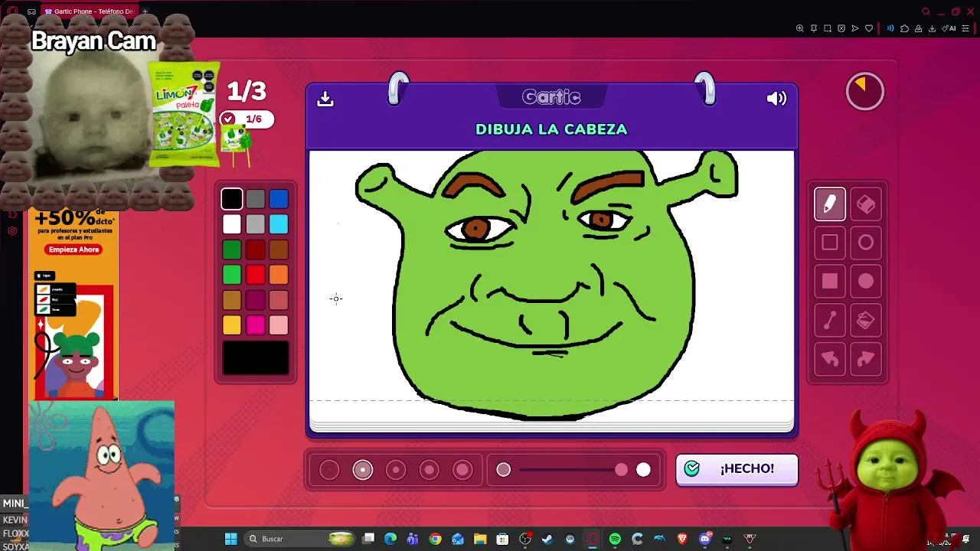Image resolution: width=980 pixels, height=551 pixels.
Task: Click the Buscar taskbar search box
Action: click(301, 539)
